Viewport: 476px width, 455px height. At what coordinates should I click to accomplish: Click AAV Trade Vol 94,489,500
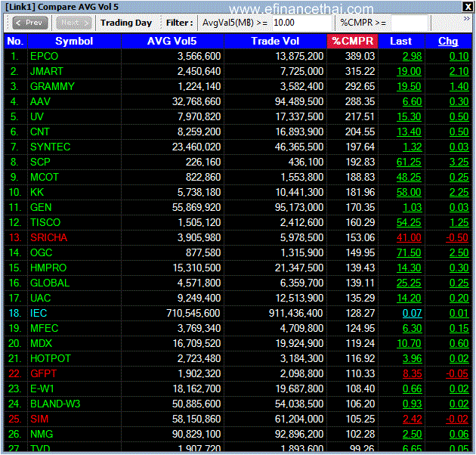[299, 101]
